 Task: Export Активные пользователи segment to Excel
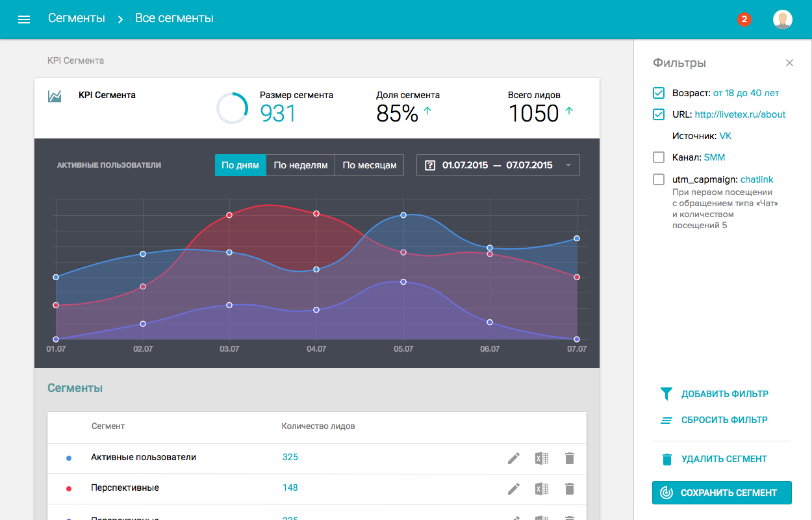click(542, 458)
